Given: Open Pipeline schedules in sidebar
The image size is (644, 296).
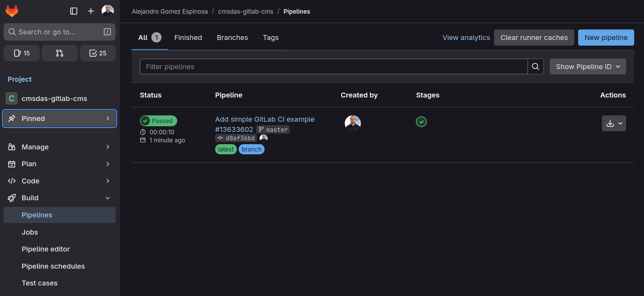Looking at the screenshot, I should click(x=60, y=266).
